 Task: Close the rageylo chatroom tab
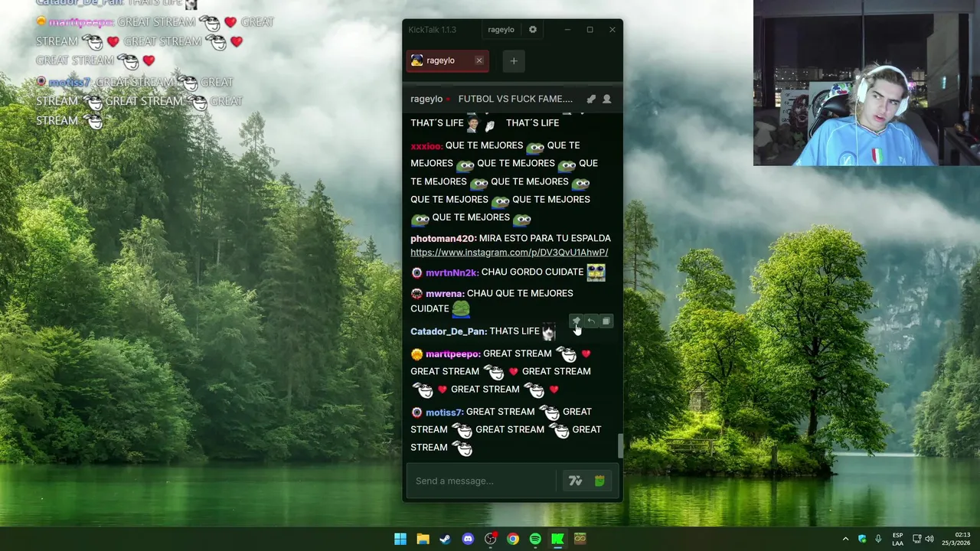479,60
